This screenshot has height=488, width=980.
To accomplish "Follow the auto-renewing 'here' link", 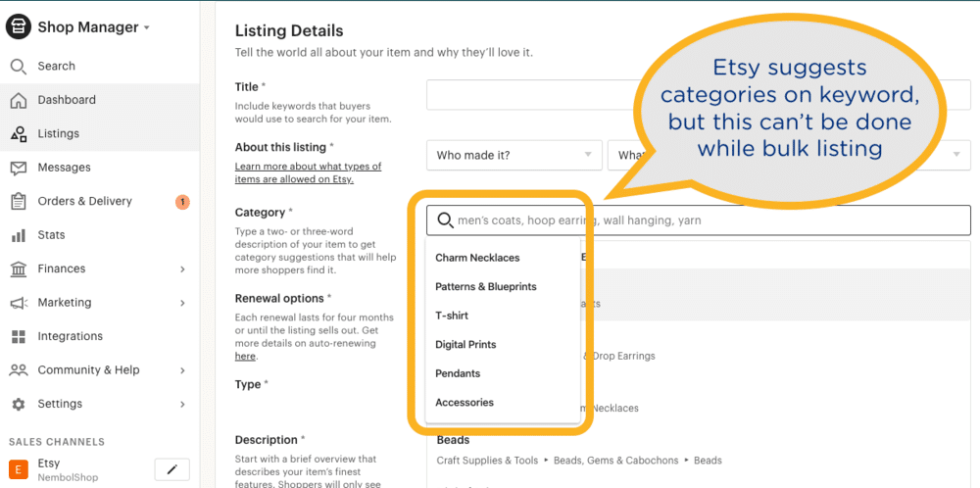I will 245,356.
